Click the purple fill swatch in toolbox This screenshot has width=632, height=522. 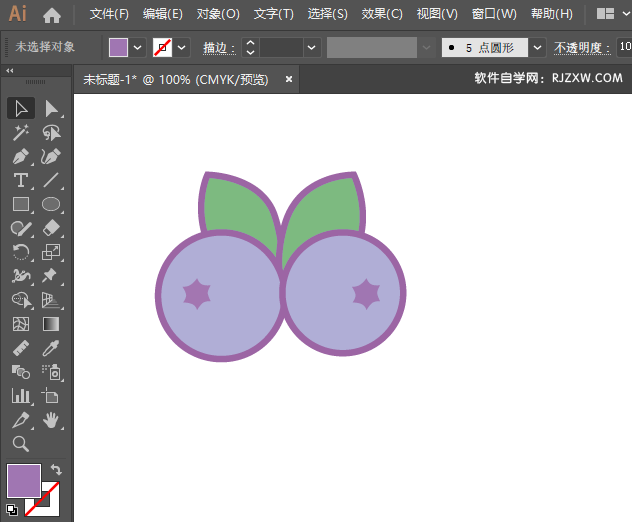click(23, 480)
